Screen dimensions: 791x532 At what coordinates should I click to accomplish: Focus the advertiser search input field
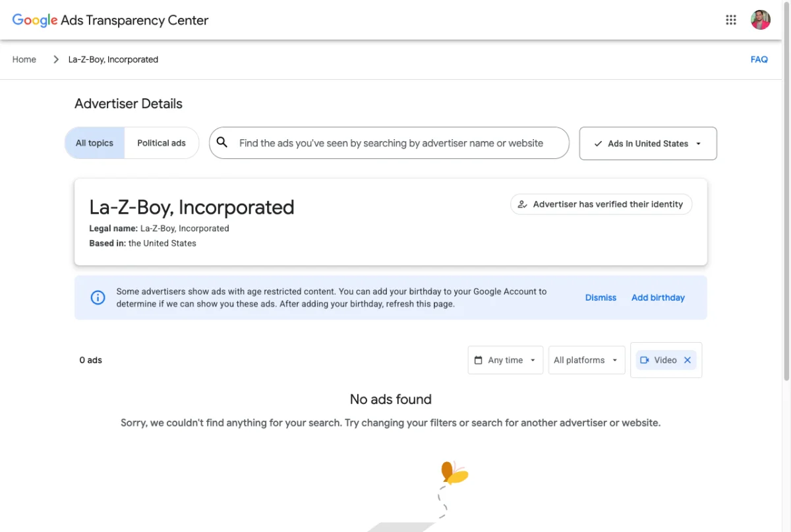(x=389, y=143)
